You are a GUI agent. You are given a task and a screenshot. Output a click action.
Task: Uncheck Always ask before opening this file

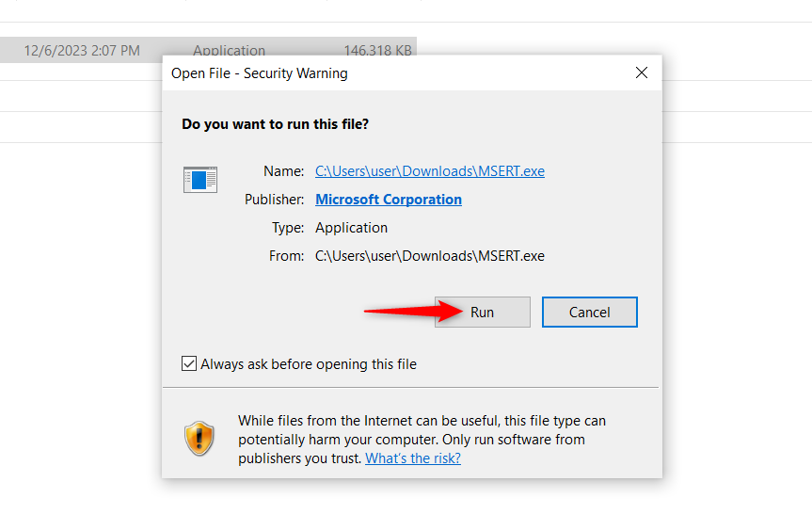(189, 364)
